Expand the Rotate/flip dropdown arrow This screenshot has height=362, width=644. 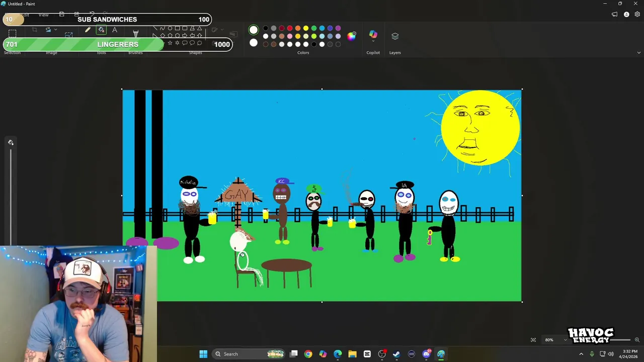click(x=55, y=30)
